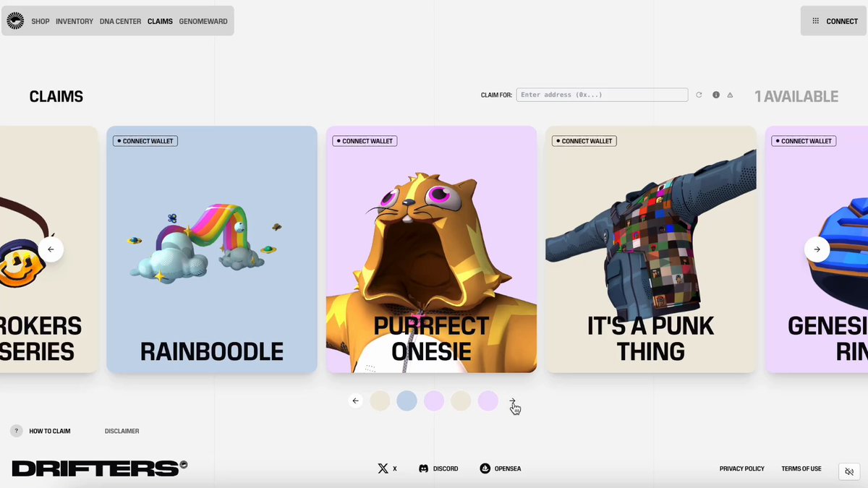Click Connect Wallet badge on Rainboodle card

[145, 141]
